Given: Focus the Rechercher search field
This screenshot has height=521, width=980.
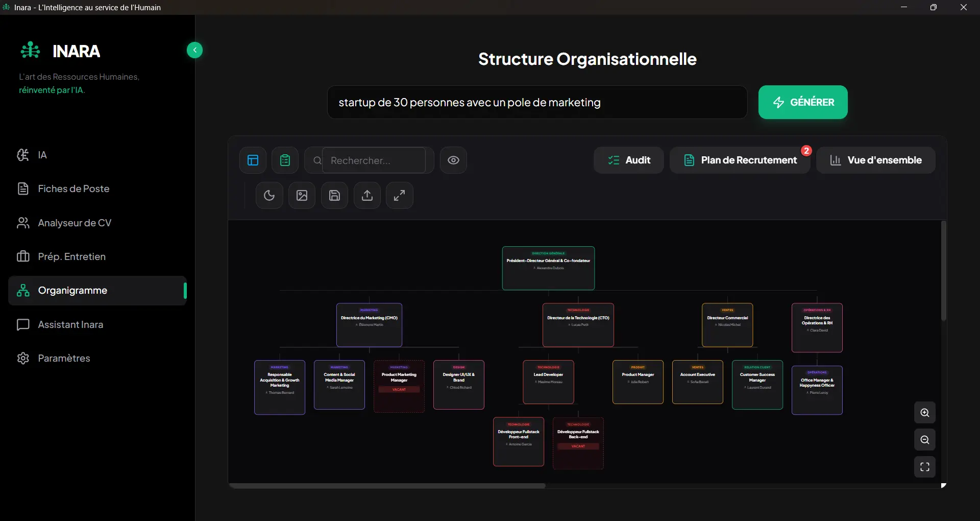Looking at the screenshot, I should coord(374,160).
